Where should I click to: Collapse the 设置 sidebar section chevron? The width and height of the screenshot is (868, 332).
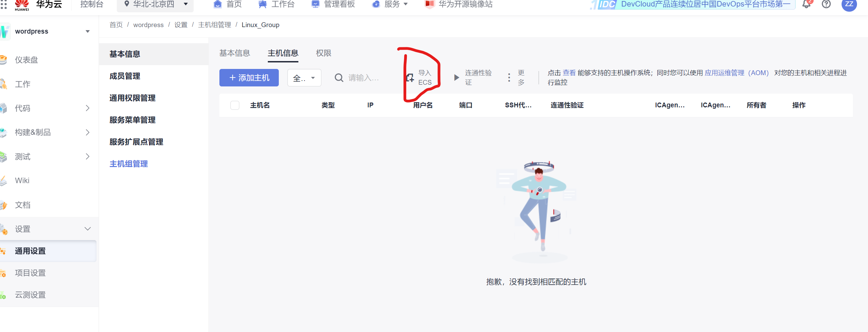[88, 229]
